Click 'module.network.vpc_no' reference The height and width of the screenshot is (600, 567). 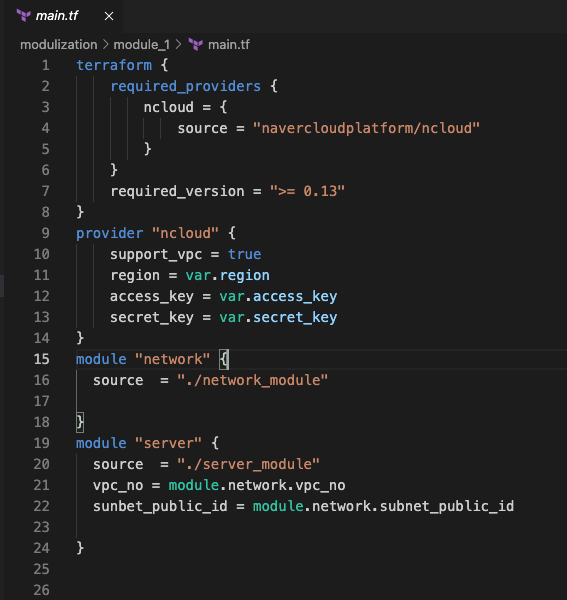click(x=257, y=485)
